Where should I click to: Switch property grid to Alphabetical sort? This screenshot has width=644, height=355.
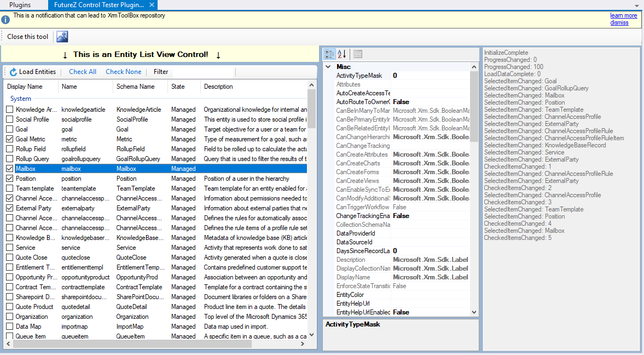point(342,54)
